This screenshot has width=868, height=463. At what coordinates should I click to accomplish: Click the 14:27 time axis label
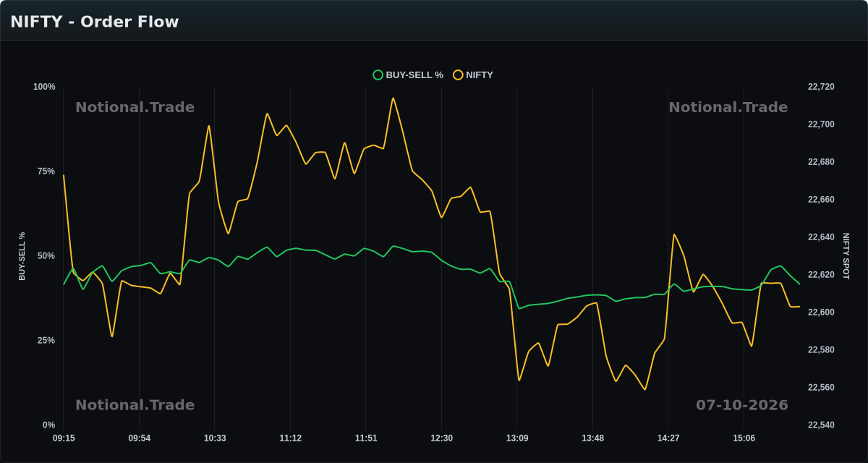[x=668, y=438]
